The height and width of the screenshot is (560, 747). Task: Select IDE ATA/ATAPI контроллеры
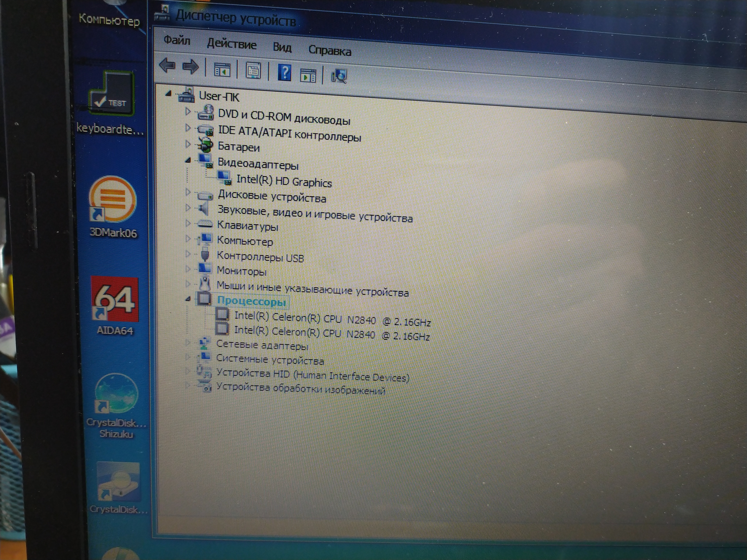coord(289,134)
